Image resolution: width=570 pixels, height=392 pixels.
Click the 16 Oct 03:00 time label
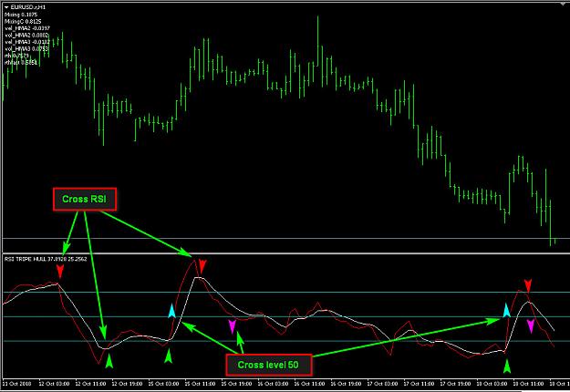coord(273,384)
